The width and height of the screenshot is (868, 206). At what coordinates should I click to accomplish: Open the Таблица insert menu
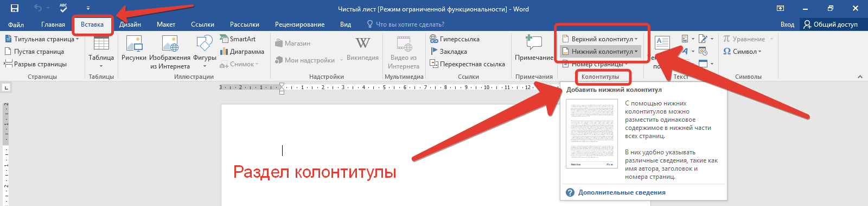pos(101,52)
